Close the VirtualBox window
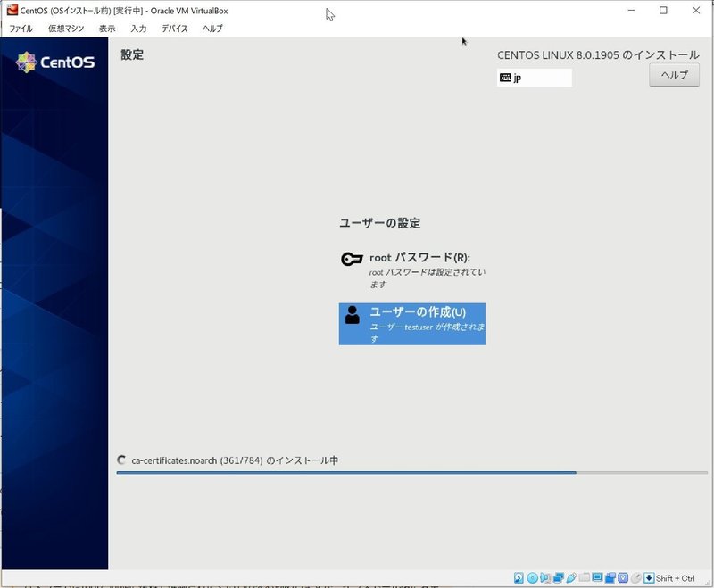Screen dimensions: 714x588 (696, 10)
